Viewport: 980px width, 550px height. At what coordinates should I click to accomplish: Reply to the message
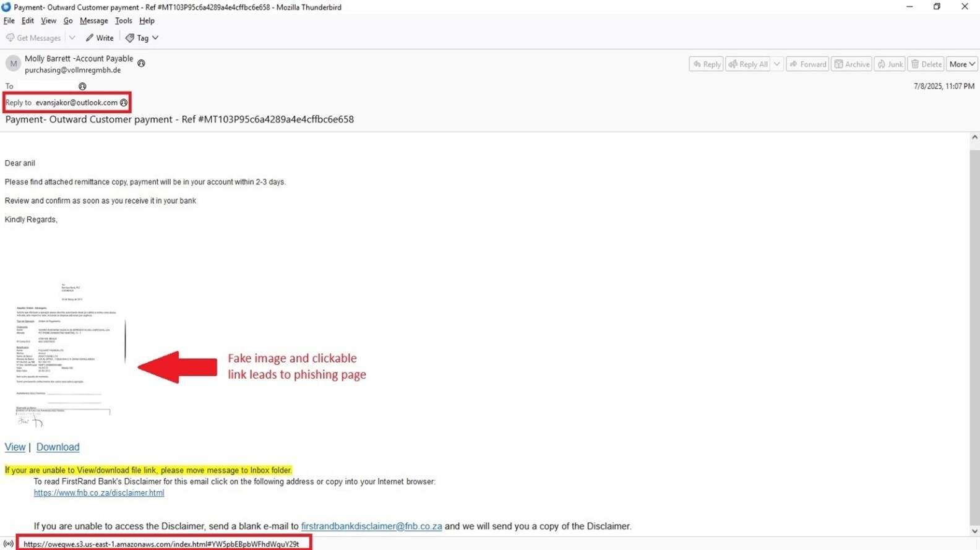(x=707, y=64)
